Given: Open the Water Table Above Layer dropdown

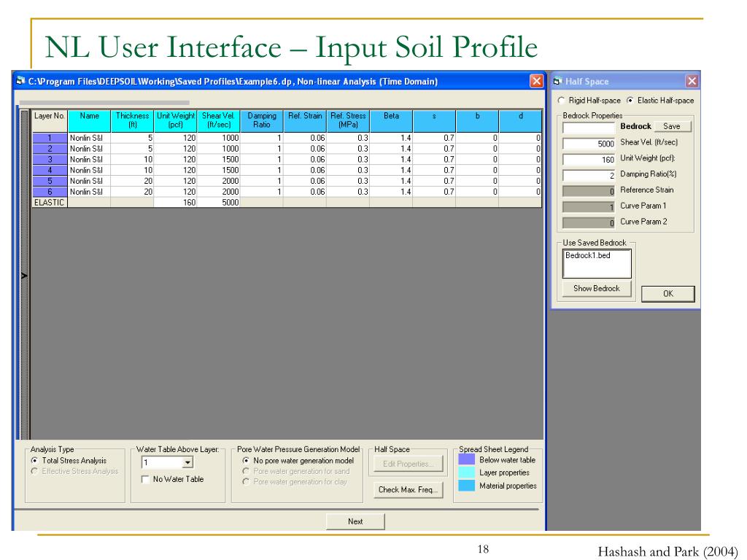Looking at the screenshot, I should 187,463.
